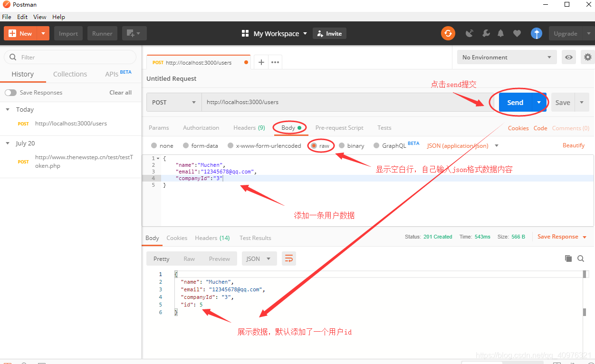The width and height of the screenshot is (595, 364).
Task: Collapse the July 20 history group
Action: pyautogui.click(x=8, y=143)
